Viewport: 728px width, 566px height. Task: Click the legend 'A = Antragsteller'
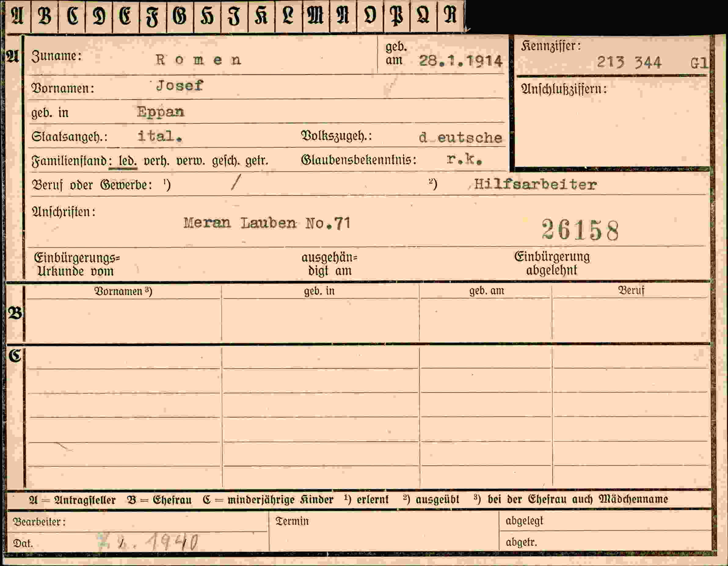(72, 500)
